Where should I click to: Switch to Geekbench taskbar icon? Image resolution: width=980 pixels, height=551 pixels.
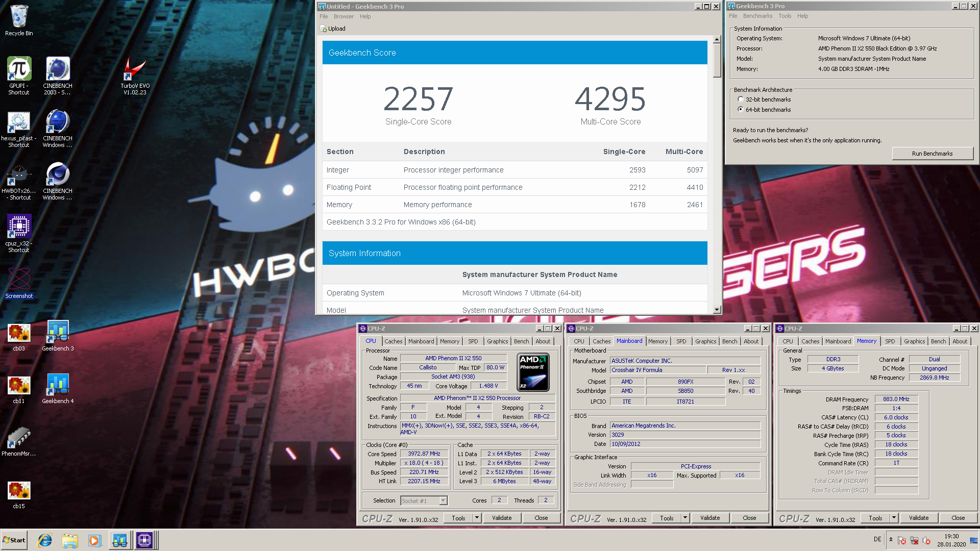[x=120, y=540]
